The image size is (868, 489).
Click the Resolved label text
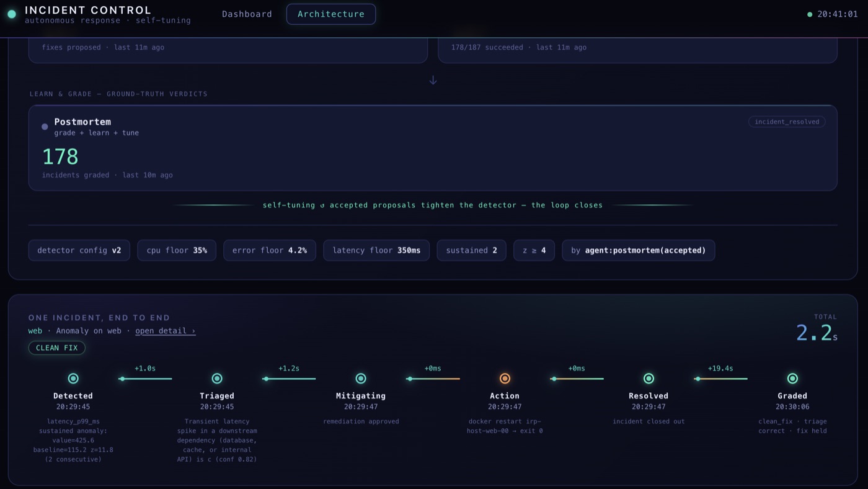pos(649,396)
